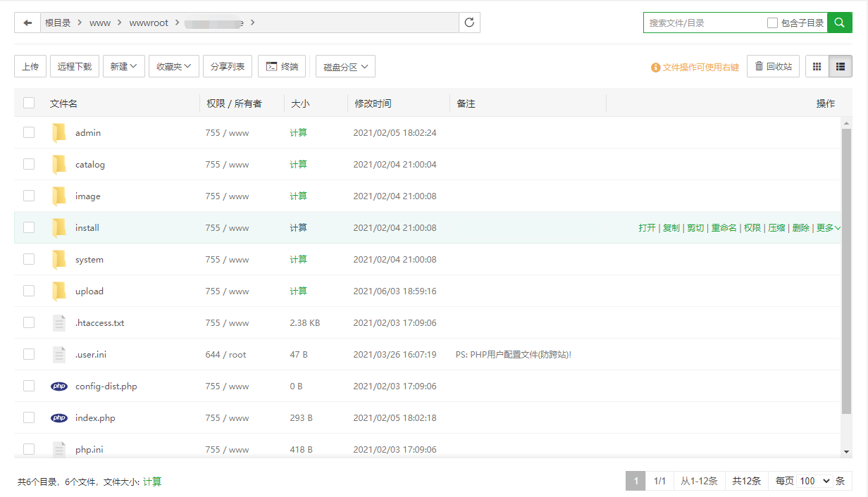The image size is (868, 497).
Task: Toggle the select-all files checkbox
Action: (29, 103)
